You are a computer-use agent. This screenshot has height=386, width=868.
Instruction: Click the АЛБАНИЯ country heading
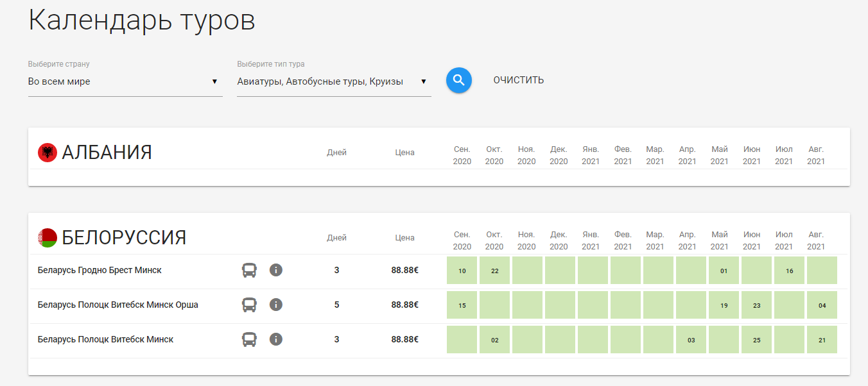coord(107,153)
